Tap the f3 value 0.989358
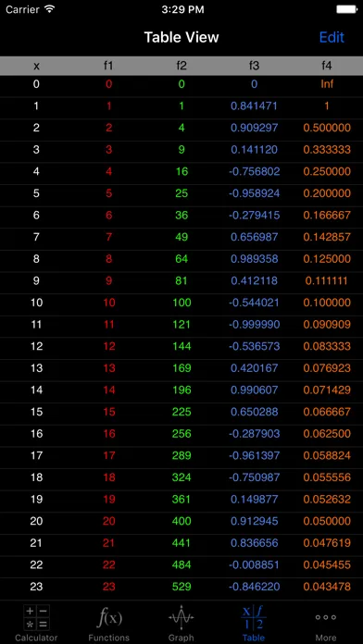This screenshot has width=363, height=644. click(254, 259)
